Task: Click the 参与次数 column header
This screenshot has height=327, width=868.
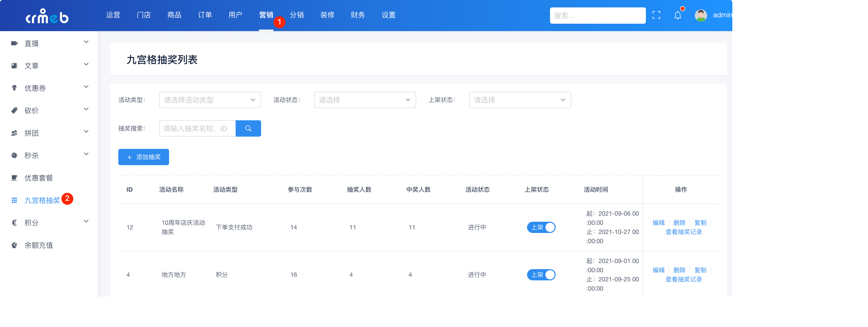Action: click(300, 190)
